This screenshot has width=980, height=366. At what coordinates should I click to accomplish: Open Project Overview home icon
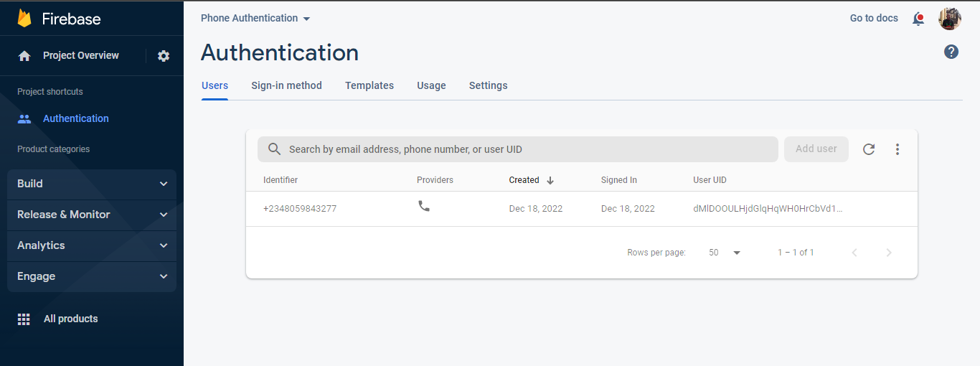tap(24, 56)
